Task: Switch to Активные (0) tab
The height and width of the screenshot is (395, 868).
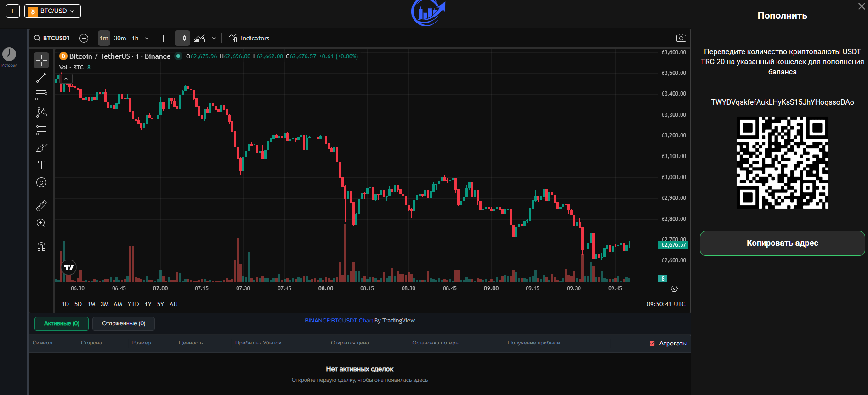Action: click(62, 323)
